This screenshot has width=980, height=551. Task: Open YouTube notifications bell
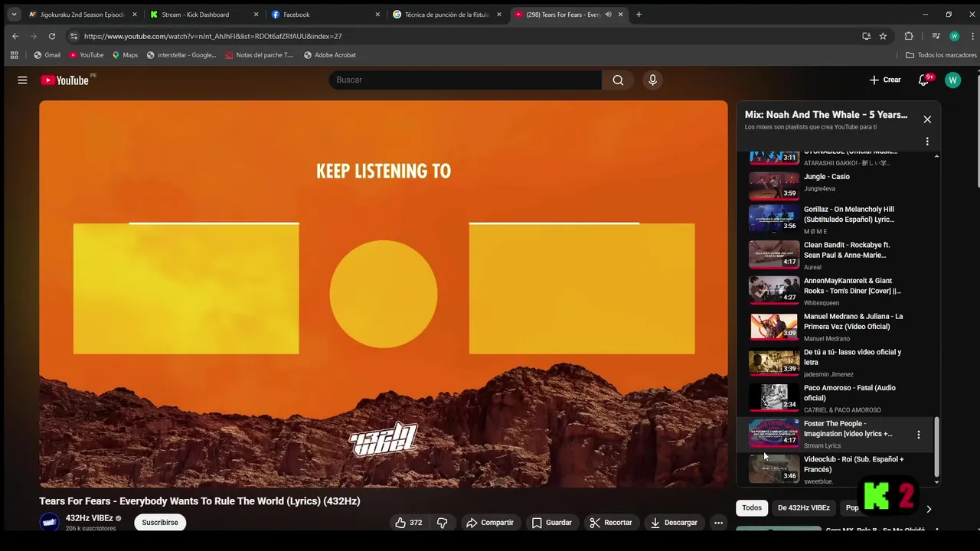924,80
